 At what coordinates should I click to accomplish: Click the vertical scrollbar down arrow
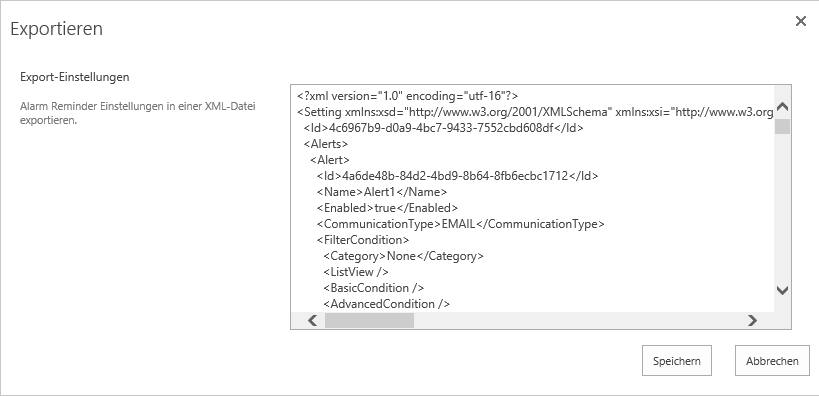(782, 290)
